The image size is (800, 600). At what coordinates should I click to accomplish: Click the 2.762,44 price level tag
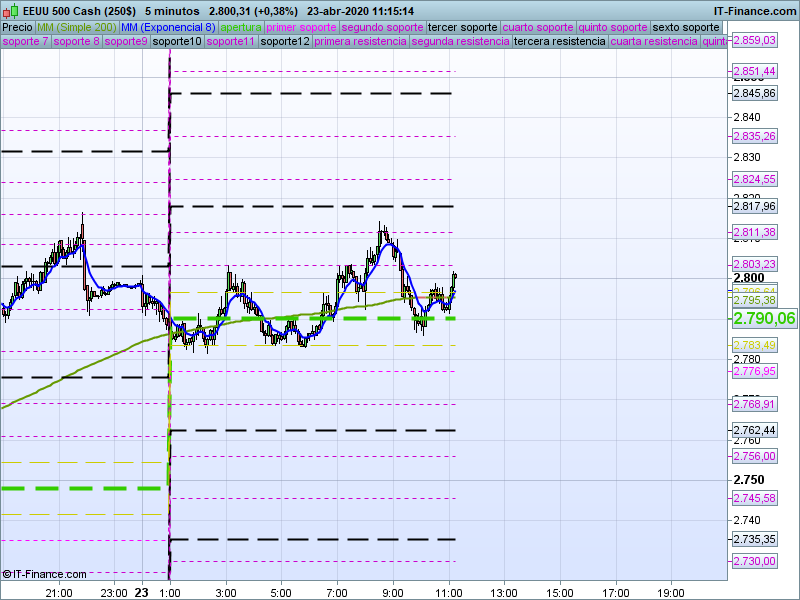[754, 430]
